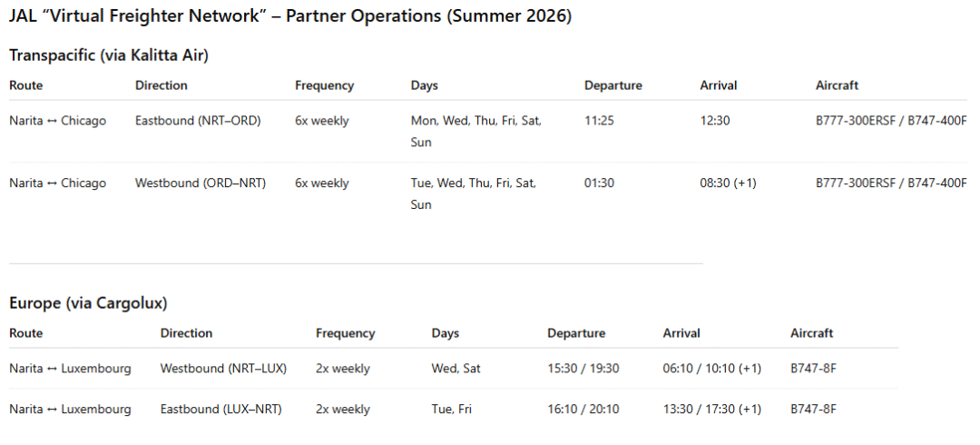Select the 13:30 / 17:30 (+1) arrival cell
Viewport: 980px width, 445px height.
711,409
